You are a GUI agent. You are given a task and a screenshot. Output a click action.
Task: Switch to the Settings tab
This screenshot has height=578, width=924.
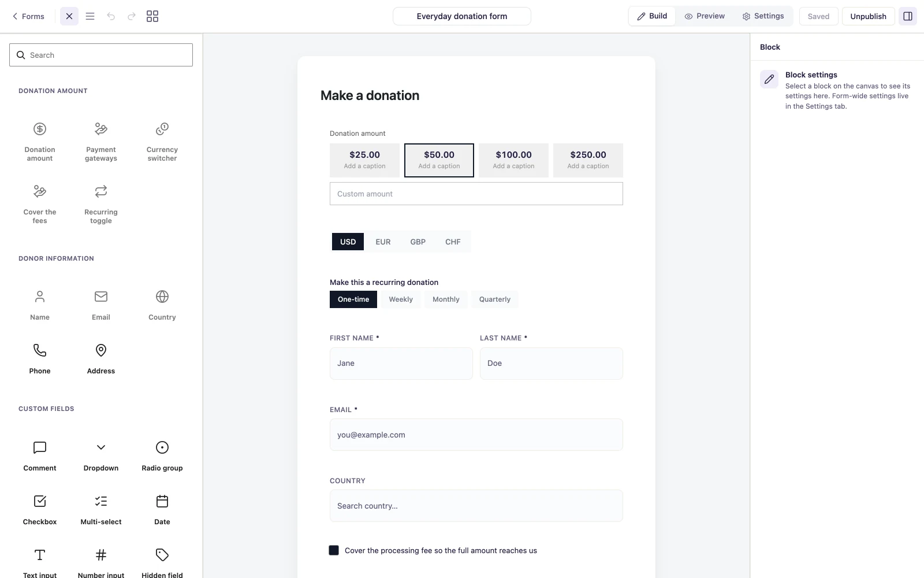(763, 16)
